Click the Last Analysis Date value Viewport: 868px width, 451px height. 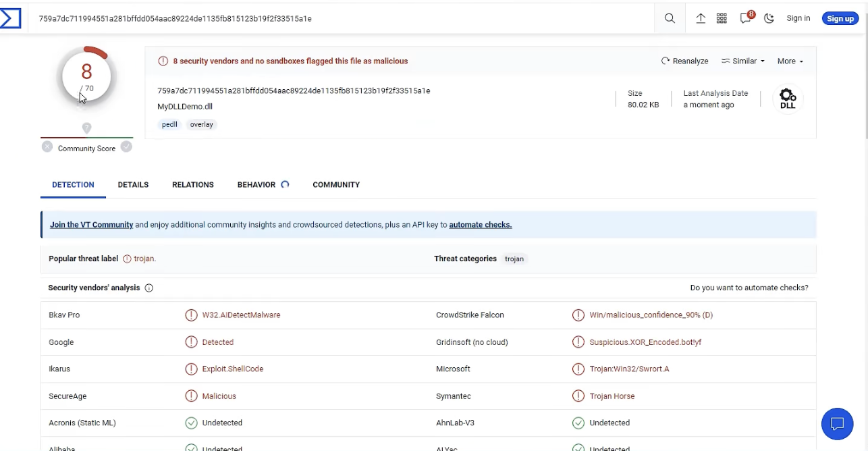(x=709, y=105)
